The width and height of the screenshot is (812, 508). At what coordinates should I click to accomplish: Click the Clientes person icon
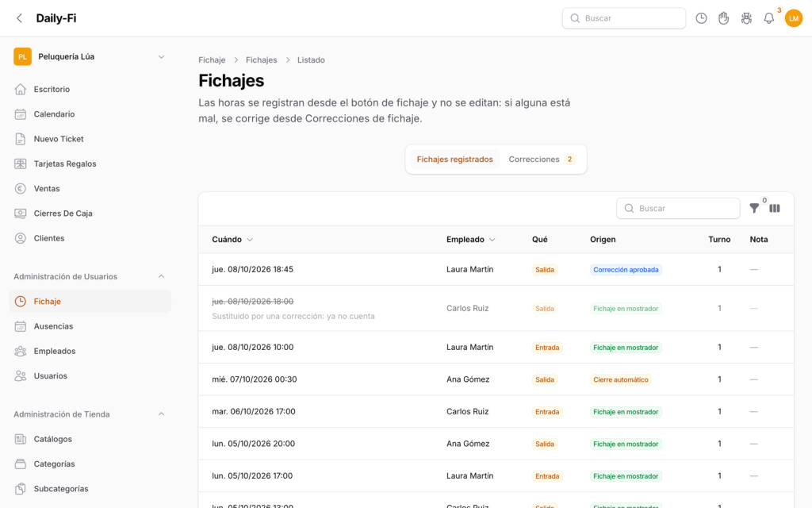(x=20, y=238)
